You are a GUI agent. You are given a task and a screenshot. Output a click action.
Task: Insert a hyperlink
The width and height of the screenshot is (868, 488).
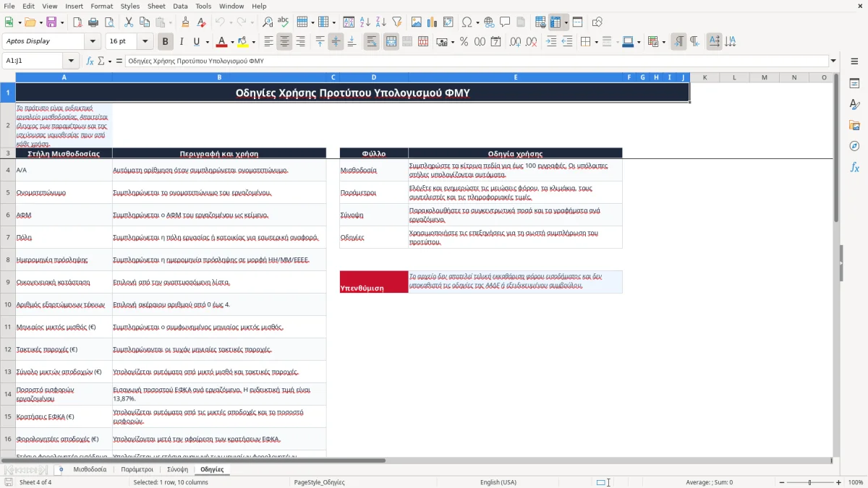[489, 22]
